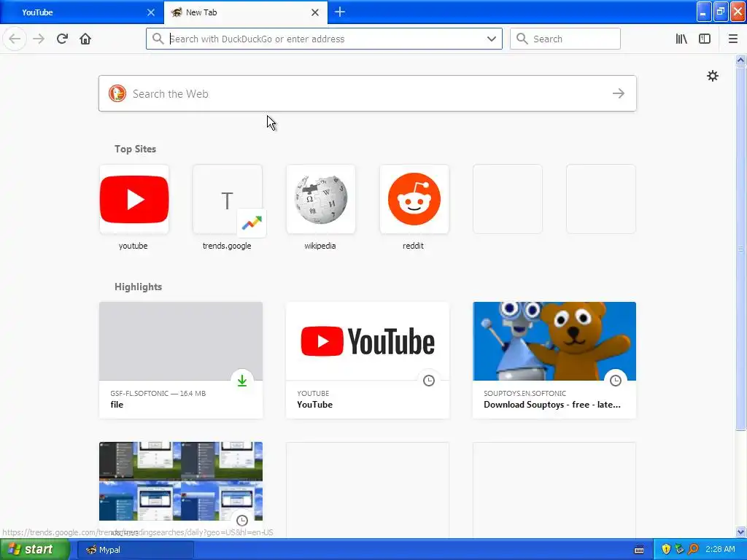Open the GSF-FL.SOFTONIC file highlight card
This screenshot has height=560, width=747.
(x=181, y=360)
